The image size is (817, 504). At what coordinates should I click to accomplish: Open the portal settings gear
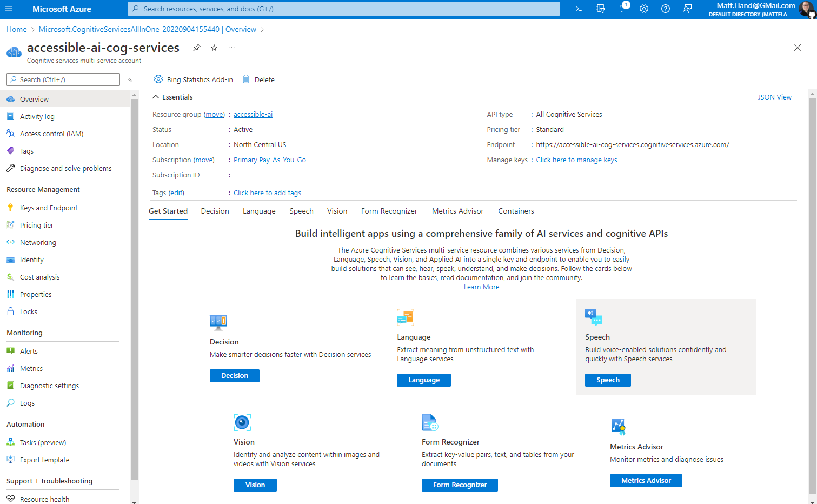pyautogui.click(x=643, y=9)
